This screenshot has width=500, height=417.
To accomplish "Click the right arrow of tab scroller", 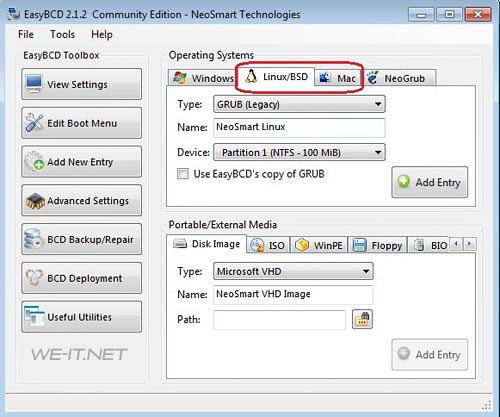I will pyautogui.click(x=469, y=244).
